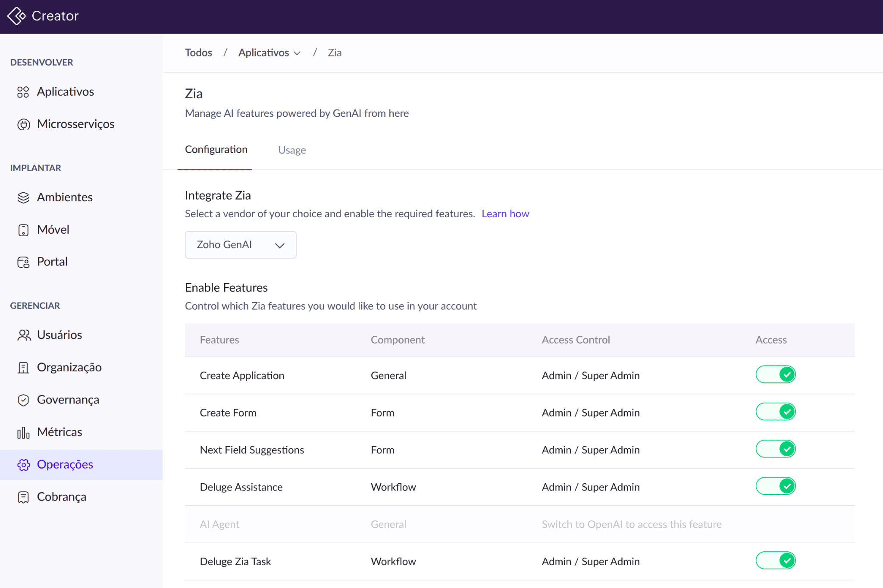Open the Usuários people icon

pyautogui.click(x=24, y=335)
